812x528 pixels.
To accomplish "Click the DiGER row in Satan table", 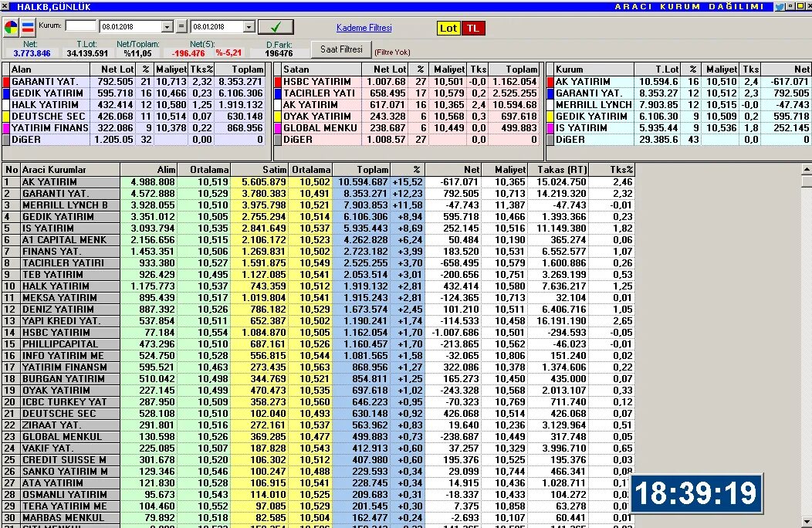I will tap(408, 140).
